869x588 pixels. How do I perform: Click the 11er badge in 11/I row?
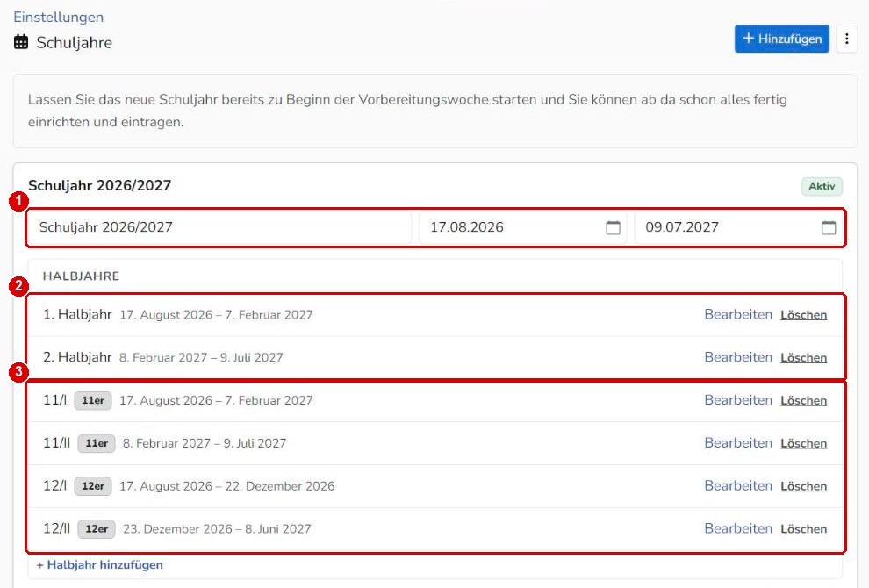pyautogui.click(x=93, y=400)
